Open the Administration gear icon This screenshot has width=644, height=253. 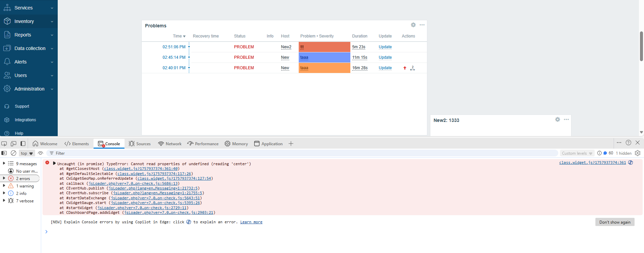point(7,89)
